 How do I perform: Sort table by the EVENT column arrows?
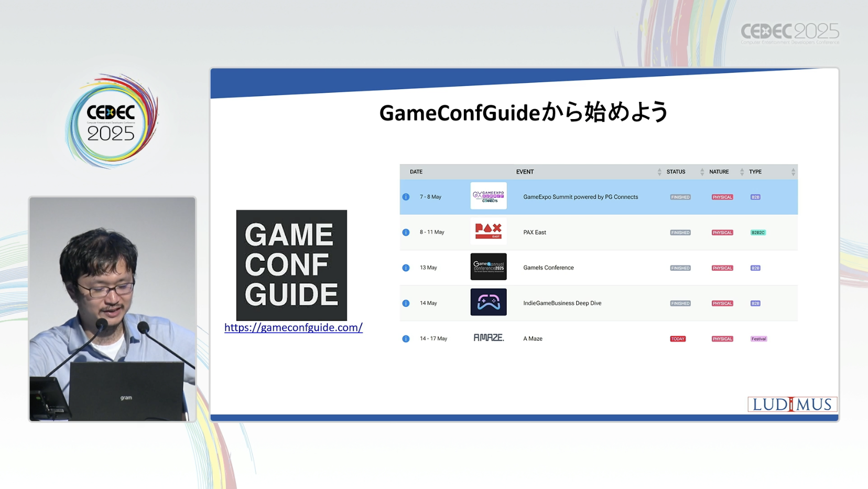(x=659, y=172)
